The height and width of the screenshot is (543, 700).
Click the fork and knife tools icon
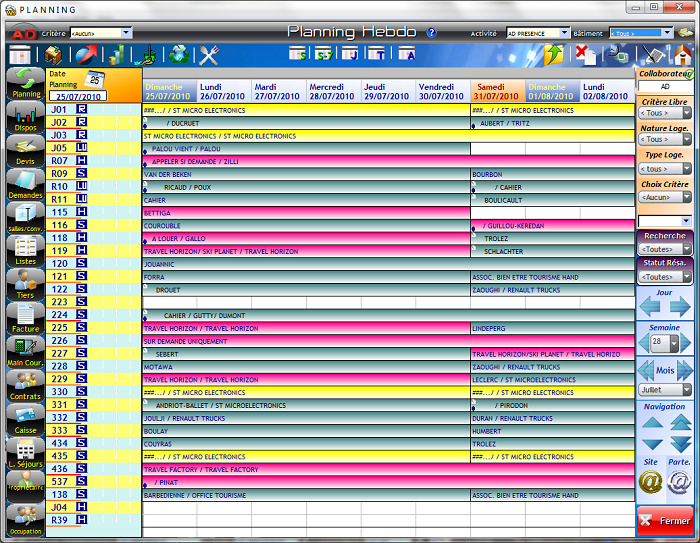tap(209, 55)
